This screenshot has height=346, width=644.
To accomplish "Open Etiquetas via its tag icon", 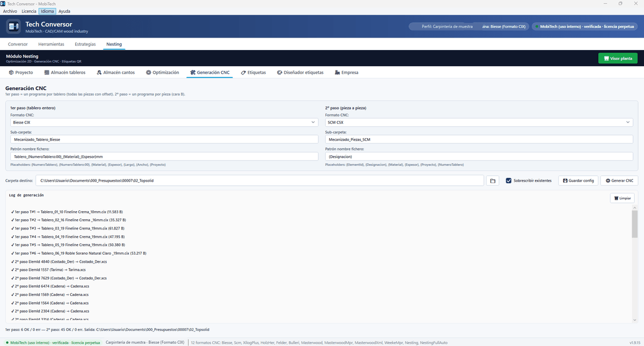I will [243, 73].
